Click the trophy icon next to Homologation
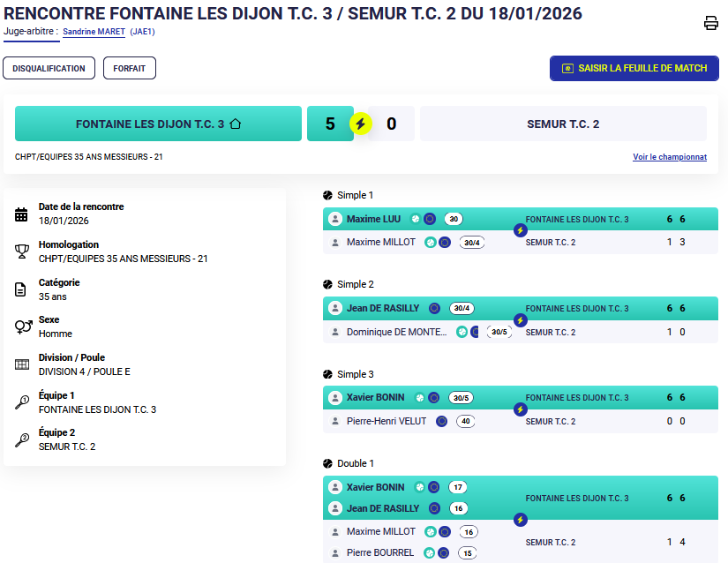The image size is (728, 563). [x=22, y=252]
